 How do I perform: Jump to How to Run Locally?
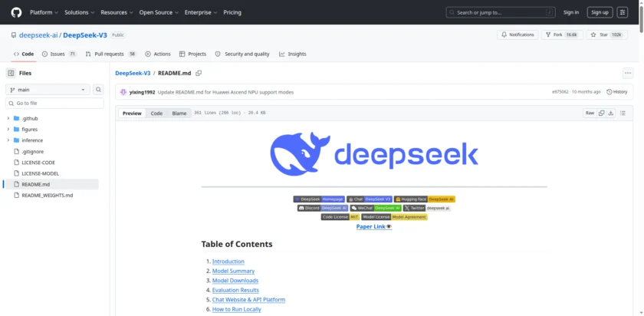click(x=237, y=309)
